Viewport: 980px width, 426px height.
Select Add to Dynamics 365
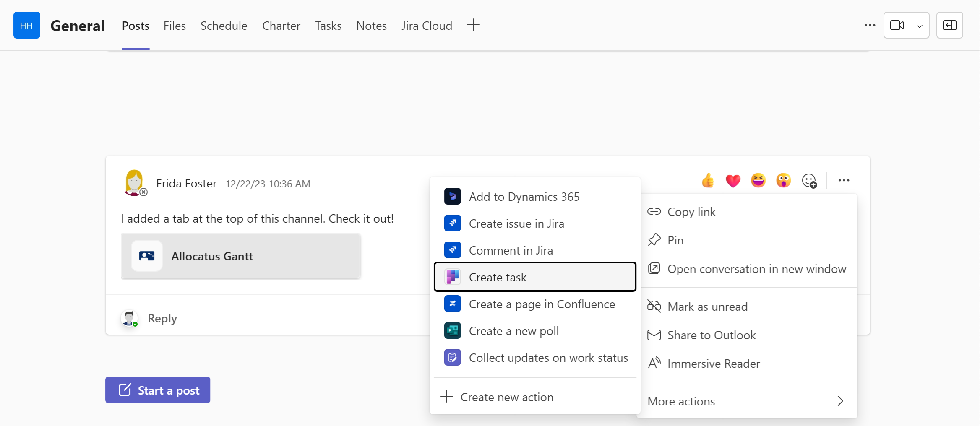tap(535, 197)
